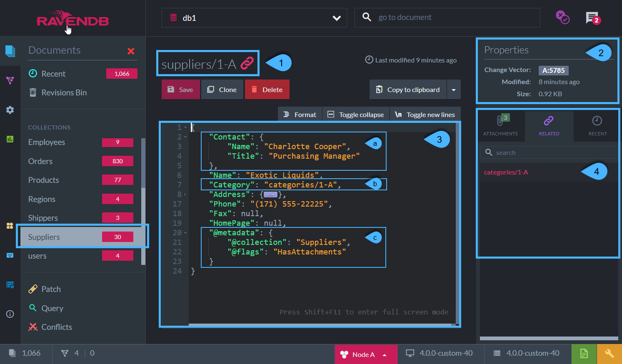Click client version 4.0.0-custom-40 monitor icon
This screenshot has height=364, width=622.
410,353
